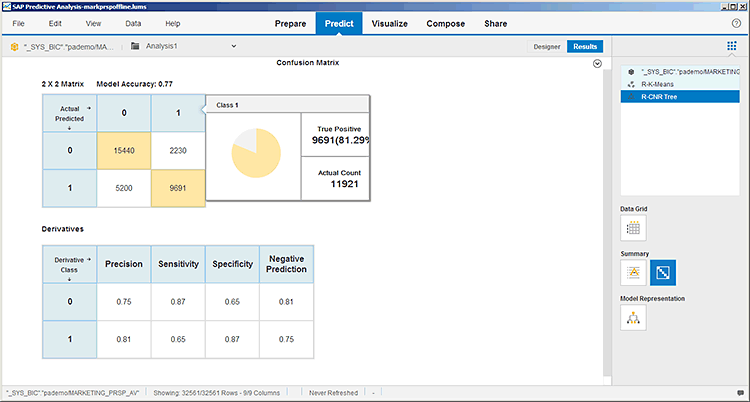Select the Confusion Matrix summary icon
The width and height of the screenshot is (750, 402).
coord(663,272)
